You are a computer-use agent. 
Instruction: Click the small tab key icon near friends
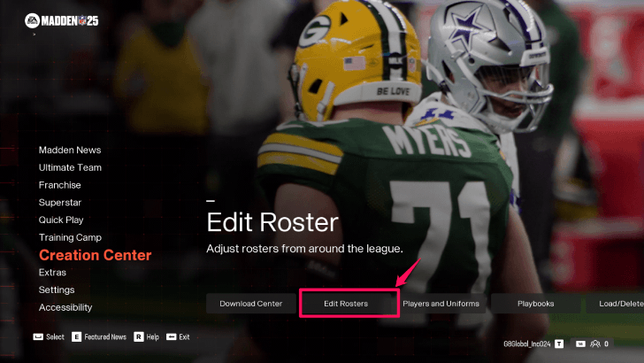pyautogui.click(x=580, y=344)
